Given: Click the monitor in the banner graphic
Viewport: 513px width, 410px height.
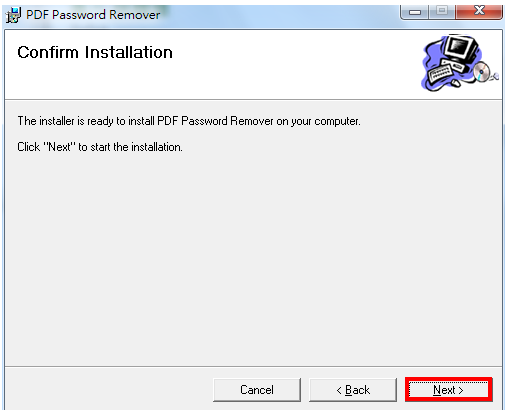Looking at the screenshot, I should pos(461,48).
